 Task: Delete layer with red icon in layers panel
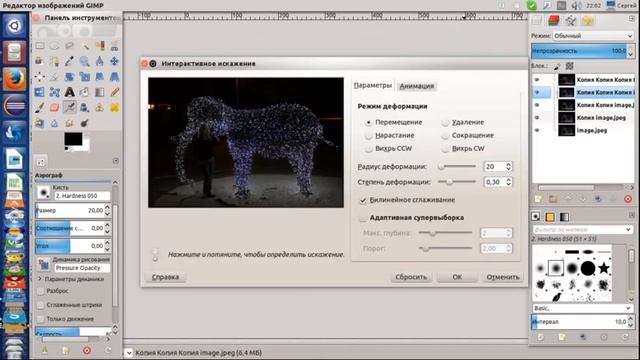click(628, 199)
